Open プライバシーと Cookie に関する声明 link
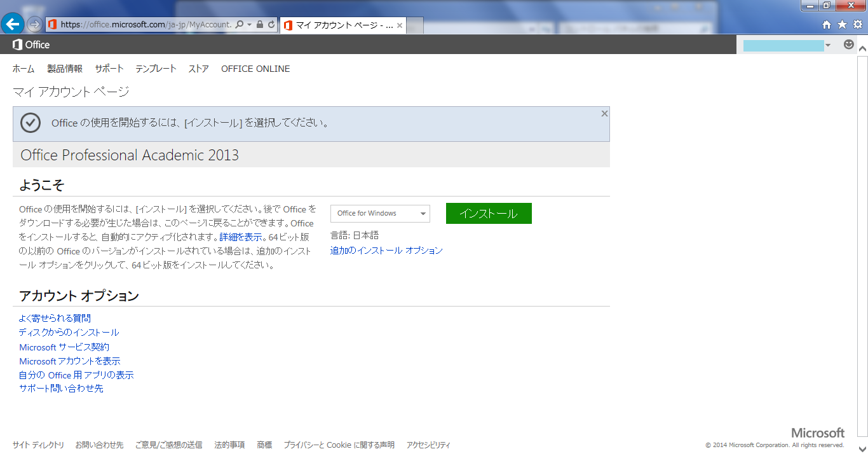 click(339, 445)
